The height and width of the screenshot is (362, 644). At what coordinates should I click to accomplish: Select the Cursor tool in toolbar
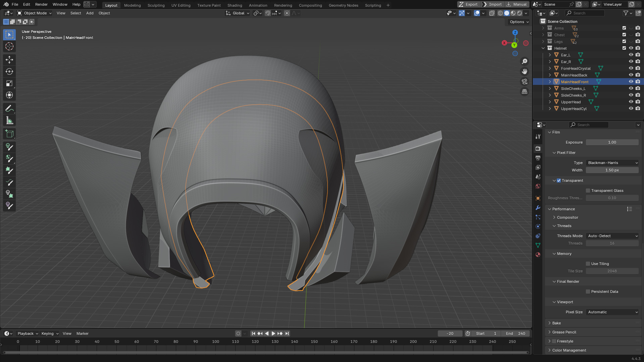(x=9, y=47)
